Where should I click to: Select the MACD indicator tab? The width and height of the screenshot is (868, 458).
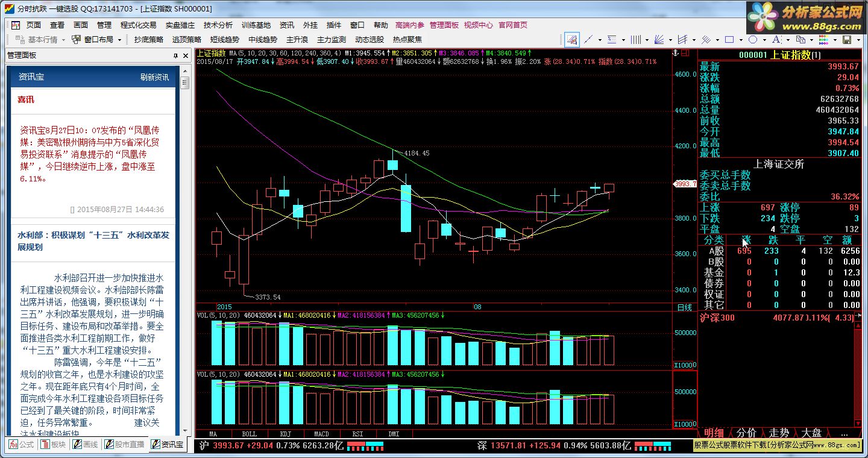coord(322,434)
